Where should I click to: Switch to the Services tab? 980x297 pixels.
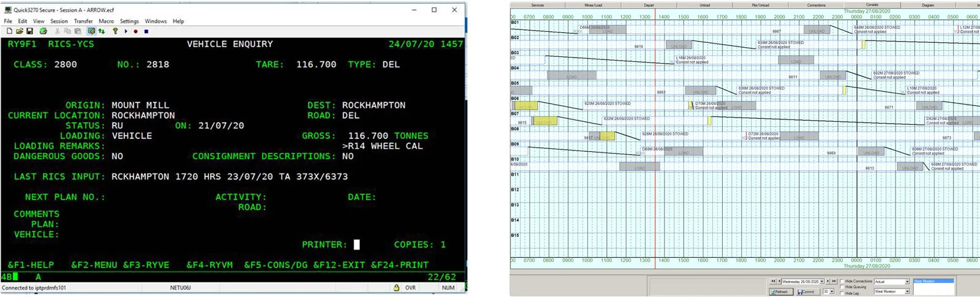coord(537,5)
